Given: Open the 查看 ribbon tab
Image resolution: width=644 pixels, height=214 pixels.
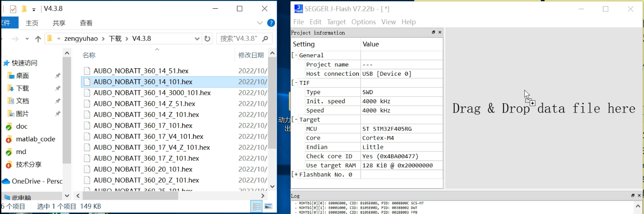Looking at the screenshot, I should click(86, 23).
